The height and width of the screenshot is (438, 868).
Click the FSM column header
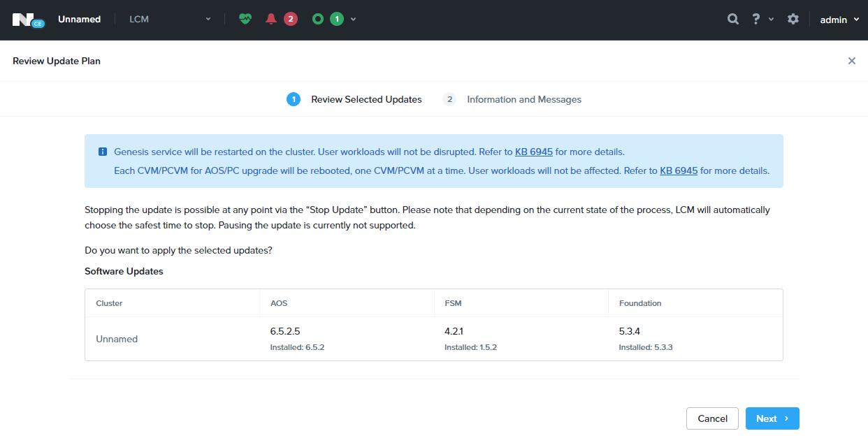[x=453, y=303]
